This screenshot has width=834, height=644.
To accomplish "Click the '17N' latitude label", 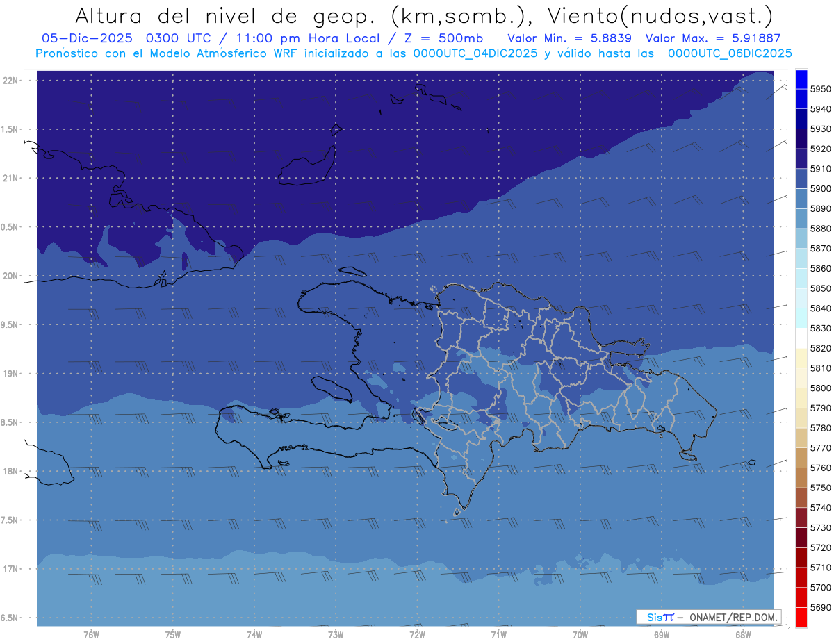I will coord(10,570).
